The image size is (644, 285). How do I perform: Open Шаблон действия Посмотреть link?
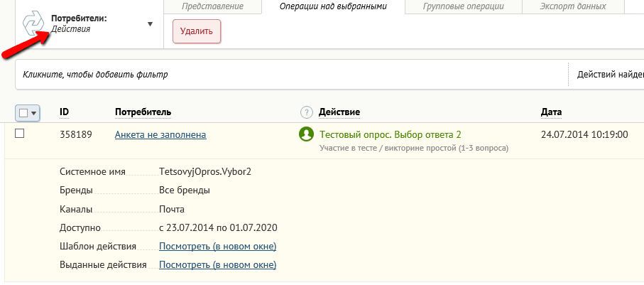(x=218, y=247)
